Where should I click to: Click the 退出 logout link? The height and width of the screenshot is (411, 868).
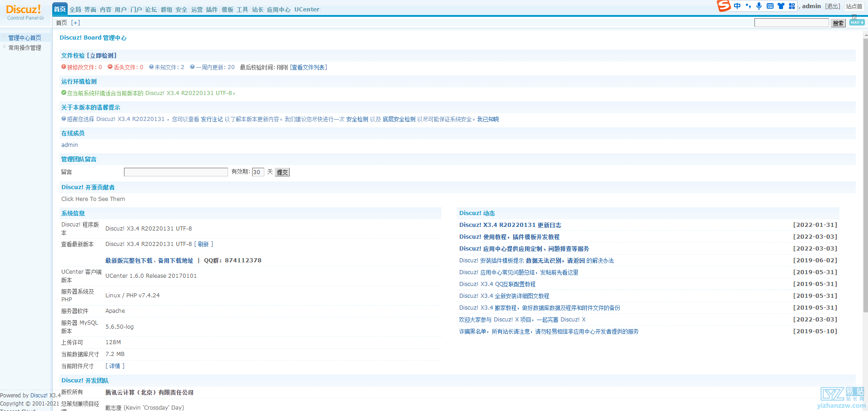[x=833, y=6]
